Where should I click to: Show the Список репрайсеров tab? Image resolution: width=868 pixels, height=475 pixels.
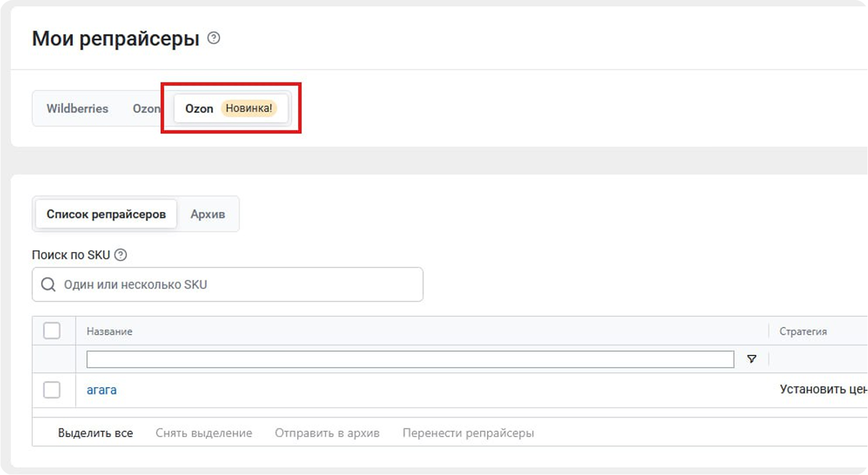pyautogui.click(x=106, y=214)
